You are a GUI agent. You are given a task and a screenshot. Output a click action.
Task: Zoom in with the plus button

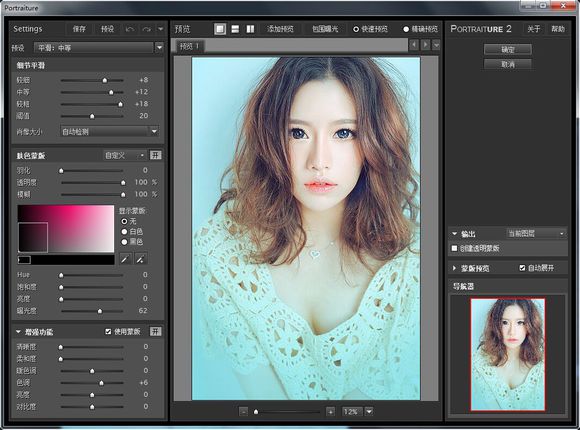click(330, 411)
